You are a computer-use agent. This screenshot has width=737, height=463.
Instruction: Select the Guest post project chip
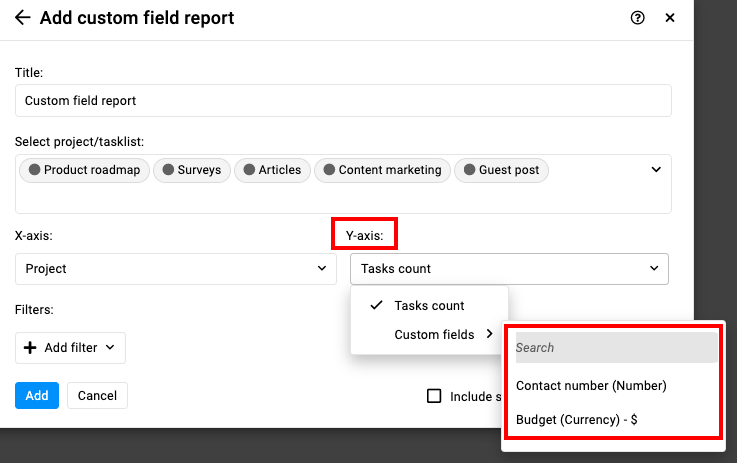pos(501,170)
